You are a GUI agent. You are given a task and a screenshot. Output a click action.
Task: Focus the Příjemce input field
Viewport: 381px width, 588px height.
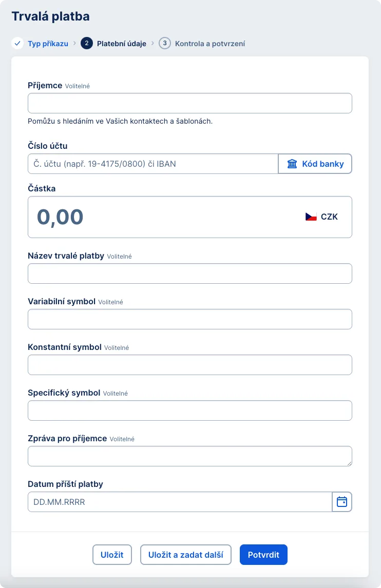tap(189, 103)
